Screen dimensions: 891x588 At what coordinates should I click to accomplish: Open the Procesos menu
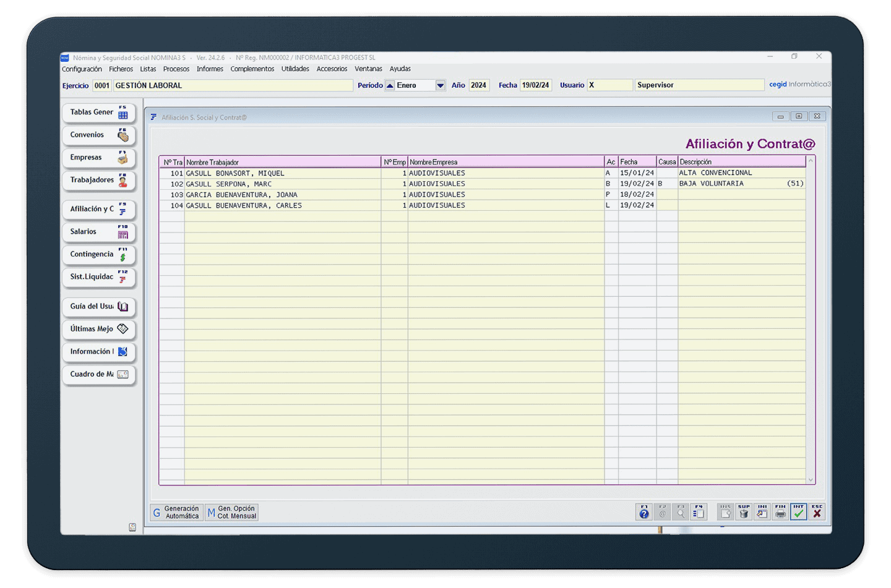pos(176,69)
